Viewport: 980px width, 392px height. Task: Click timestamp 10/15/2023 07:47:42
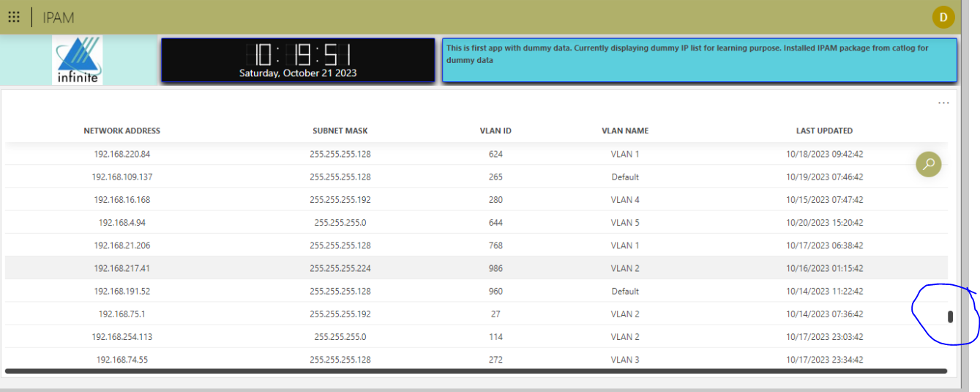point(825,200)
